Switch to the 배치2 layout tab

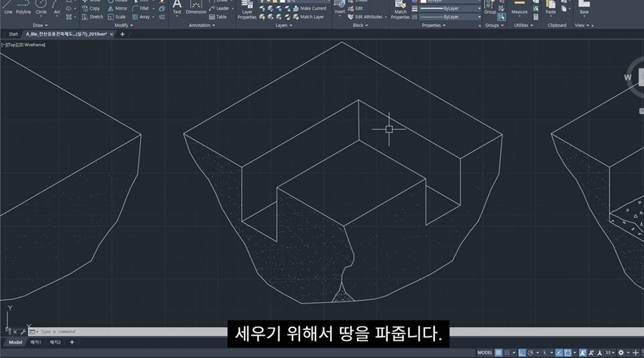click(55, 342)
